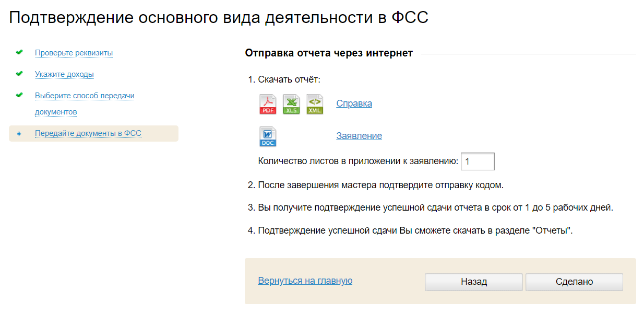
Task: Download the report as PDF
Action: [x=268, y=103]
